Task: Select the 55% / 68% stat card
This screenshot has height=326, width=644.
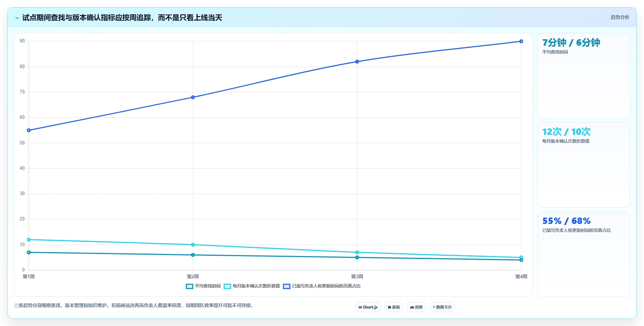Action: click(584, 254)
